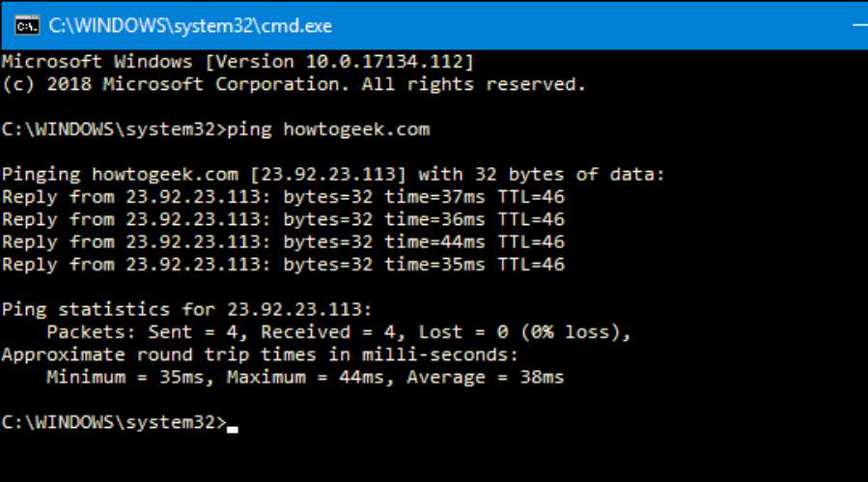
Task: Click the cmd.exe icon in title bar
Action: coord(27,25)
